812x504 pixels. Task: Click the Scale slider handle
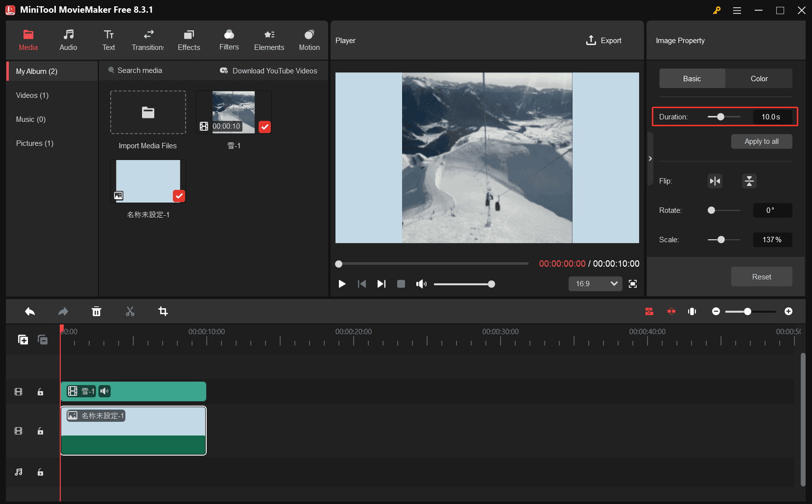pos(721,240)
